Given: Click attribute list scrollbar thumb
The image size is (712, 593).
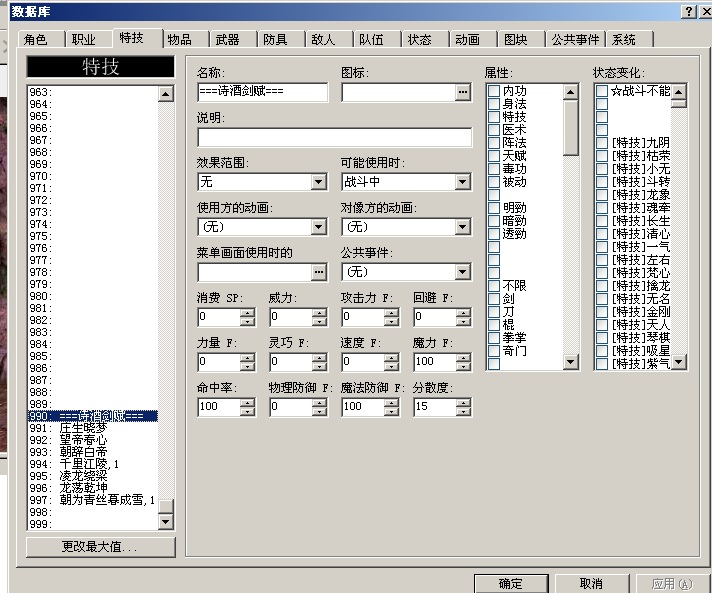Looking at the screenshot, I should point(570,128).
